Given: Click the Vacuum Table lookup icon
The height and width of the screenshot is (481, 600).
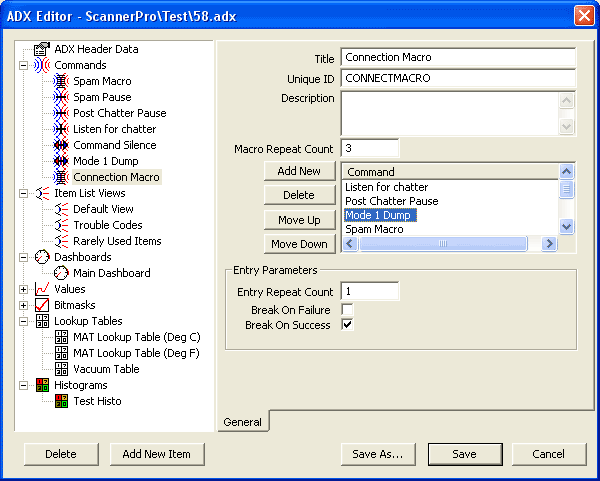Looking at the screenshot, I should click(61, 369).
